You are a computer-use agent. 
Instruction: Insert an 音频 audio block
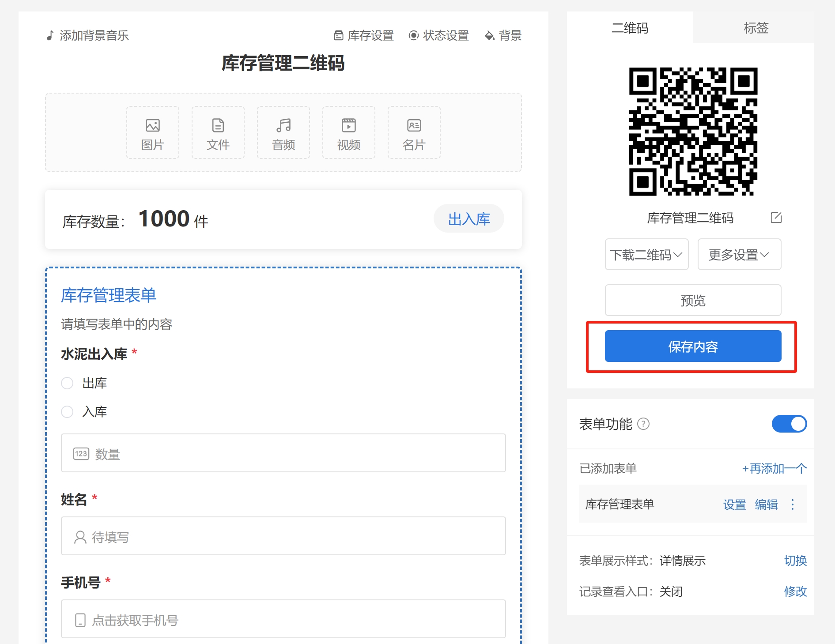point(283,132)
